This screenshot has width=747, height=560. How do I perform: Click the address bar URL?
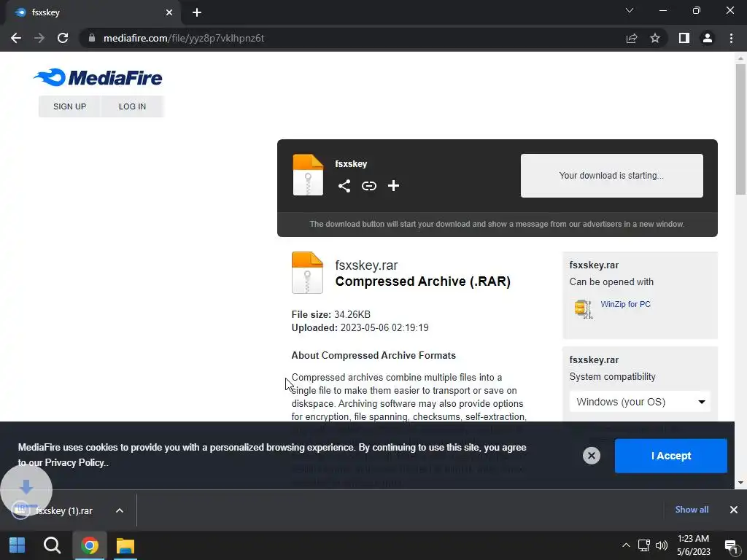[x=184, y=38]
